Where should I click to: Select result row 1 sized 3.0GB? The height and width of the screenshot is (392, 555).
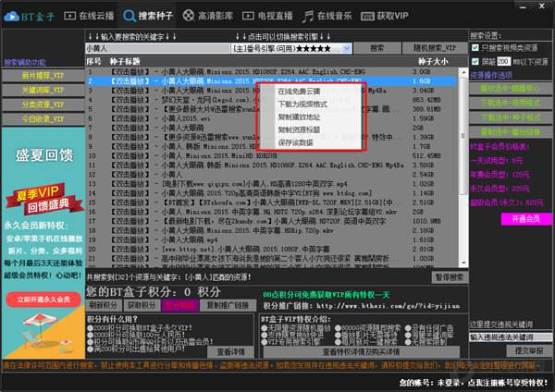[272, 72]
